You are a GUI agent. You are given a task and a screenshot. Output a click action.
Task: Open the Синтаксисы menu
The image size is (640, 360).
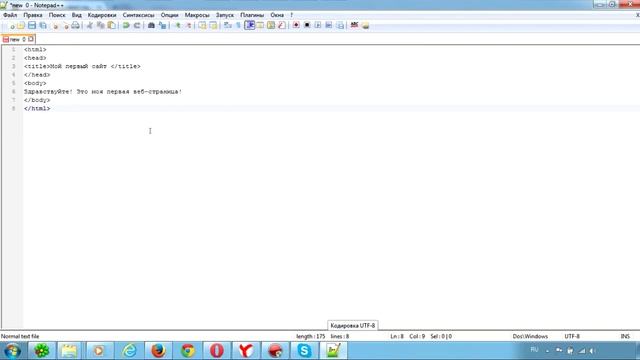click(138, 15)
